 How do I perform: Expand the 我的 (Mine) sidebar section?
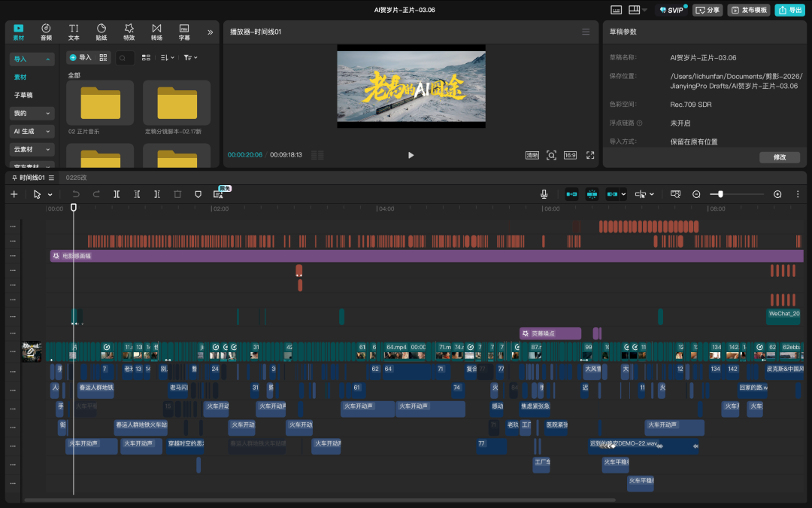tap(32, 113)
